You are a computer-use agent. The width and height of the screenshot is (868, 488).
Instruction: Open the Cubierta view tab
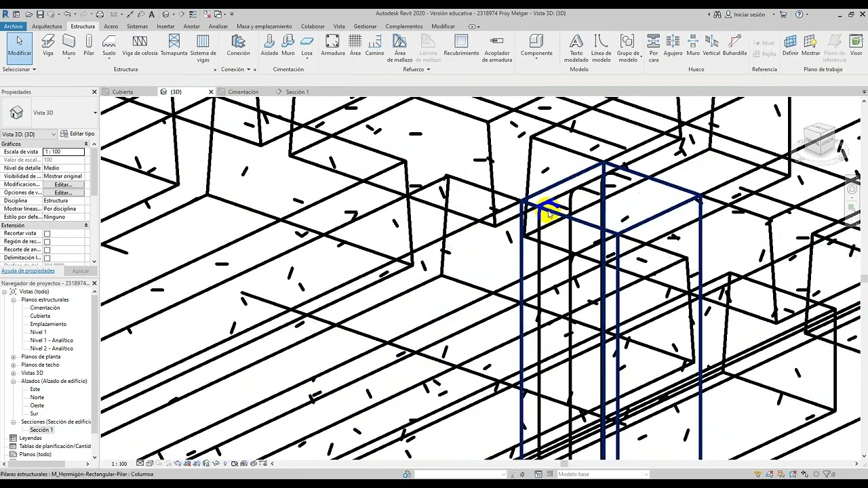122,91
